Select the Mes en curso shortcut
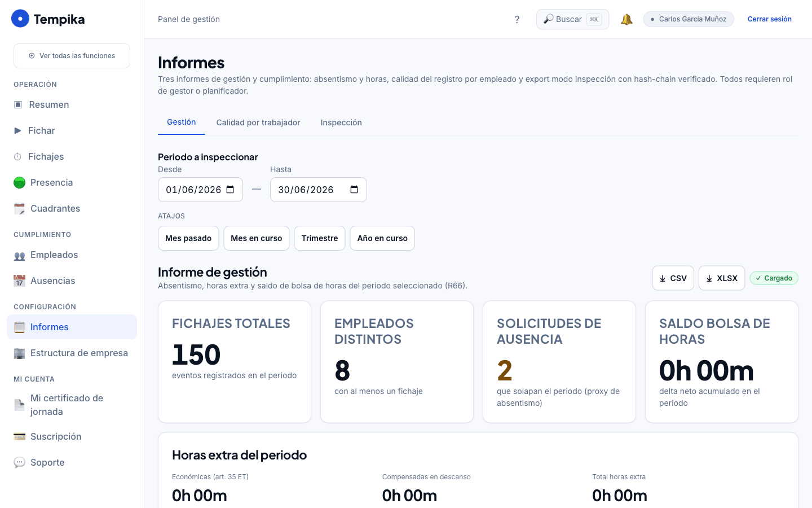 tap(257, 238)
